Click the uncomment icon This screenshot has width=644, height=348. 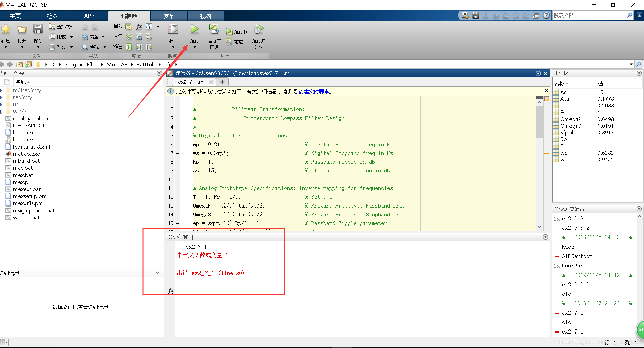tap(139, 37)
